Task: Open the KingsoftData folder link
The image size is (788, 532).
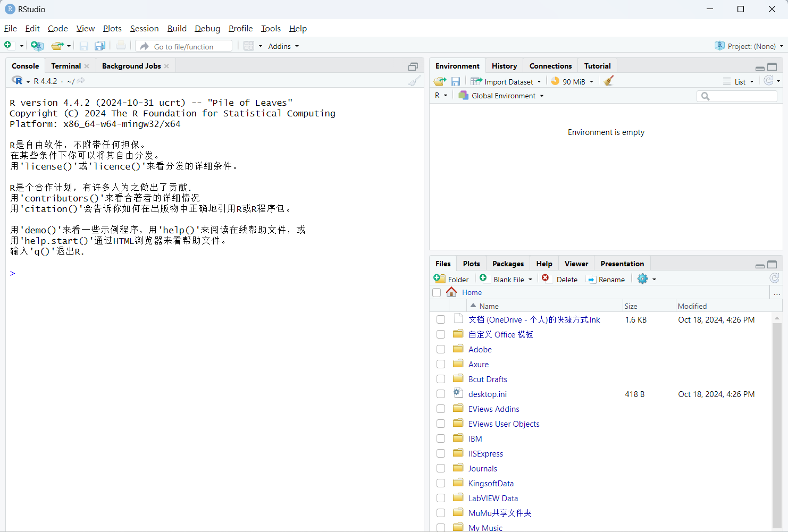Action: click(491, 483)
